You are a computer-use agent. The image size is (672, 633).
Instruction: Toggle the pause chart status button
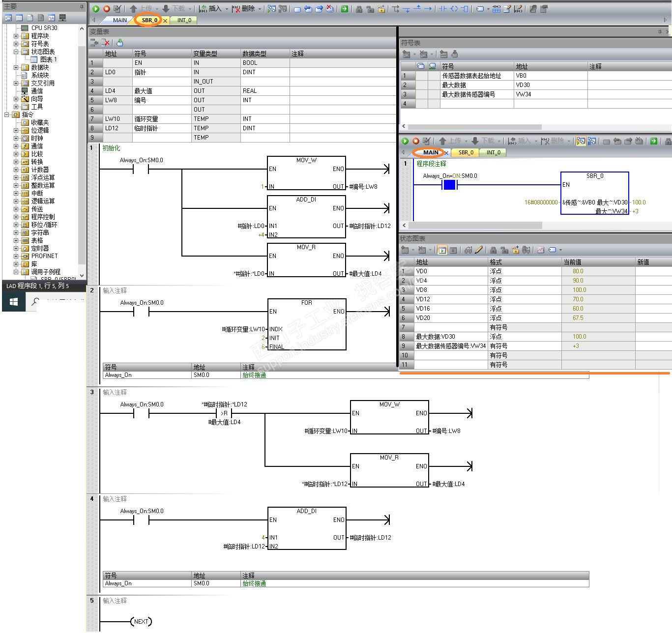tap(453, 250)
